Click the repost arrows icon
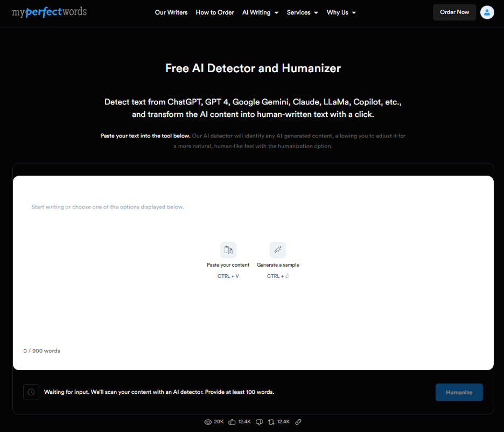504x432 pixels. 271,422
